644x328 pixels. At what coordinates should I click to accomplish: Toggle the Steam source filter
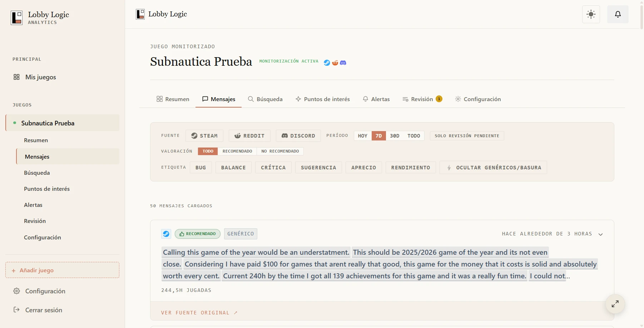pos(204,136)
